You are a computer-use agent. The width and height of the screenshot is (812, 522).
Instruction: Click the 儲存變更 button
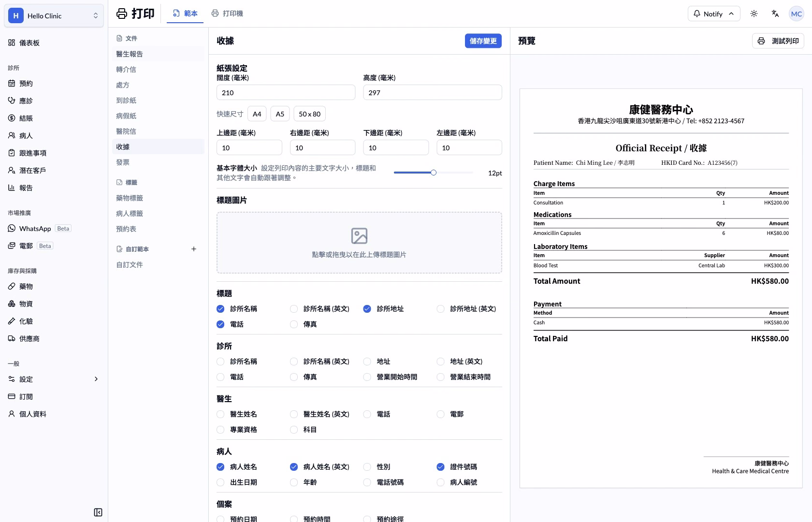(x=483, y=41)
